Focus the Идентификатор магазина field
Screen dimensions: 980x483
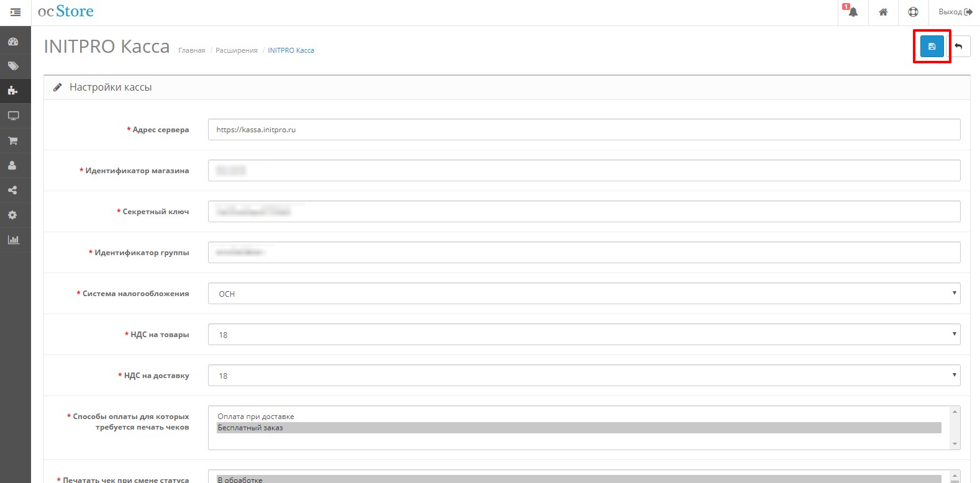[584, 171]
